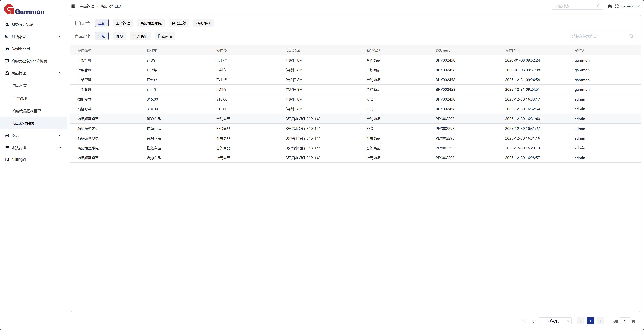Click the 商品管理 breadcrumb link
Image resolution: width=644 pixels, height=330 pixels.
(x=86, y=6)
